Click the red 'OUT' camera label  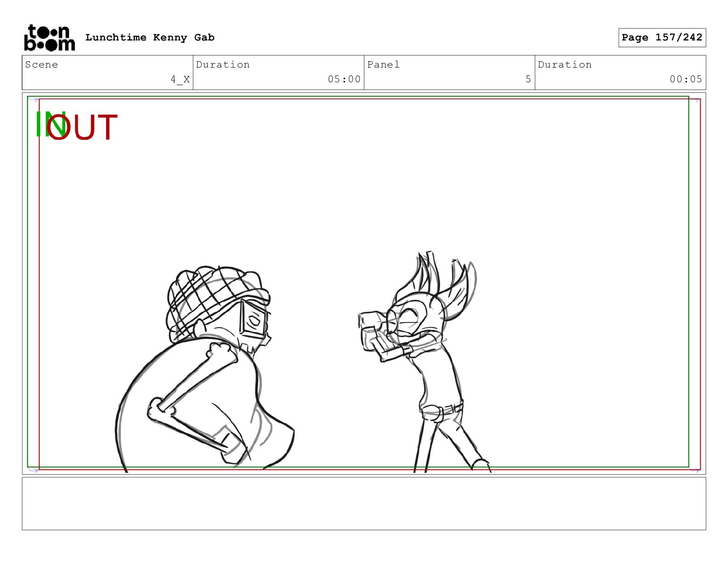83,127
